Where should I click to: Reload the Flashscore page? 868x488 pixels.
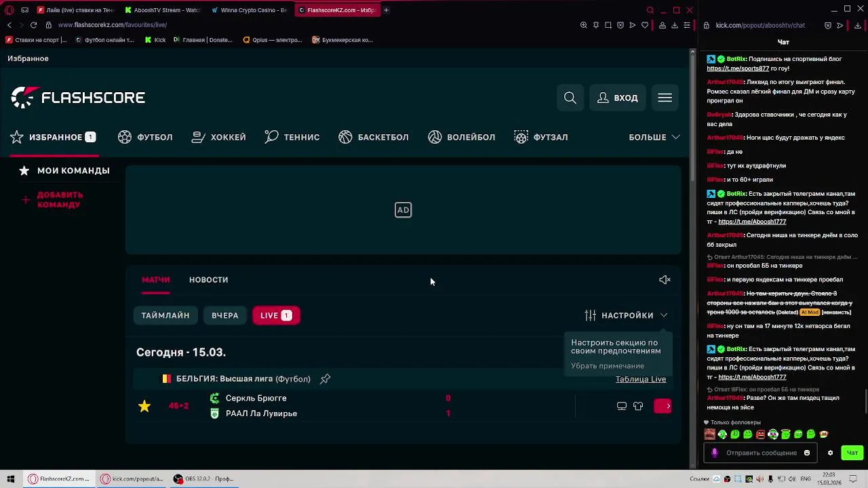click(x=33, y=25)
